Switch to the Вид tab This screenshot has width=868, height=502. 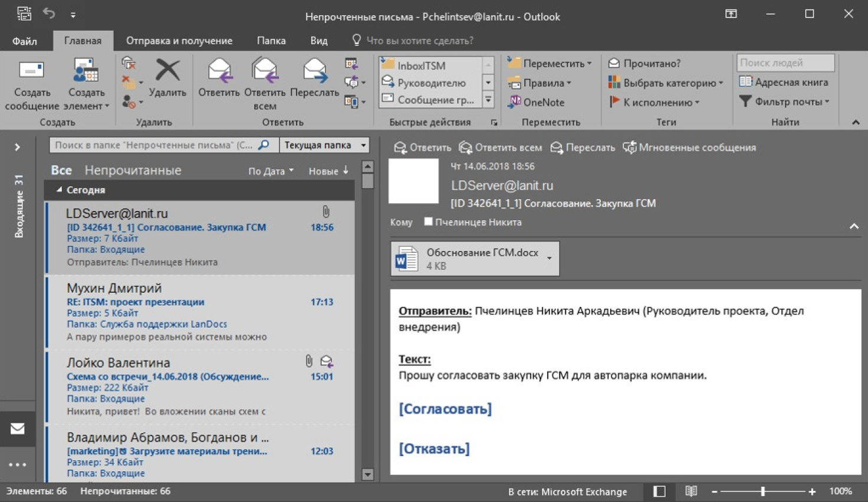pos(319,41)
